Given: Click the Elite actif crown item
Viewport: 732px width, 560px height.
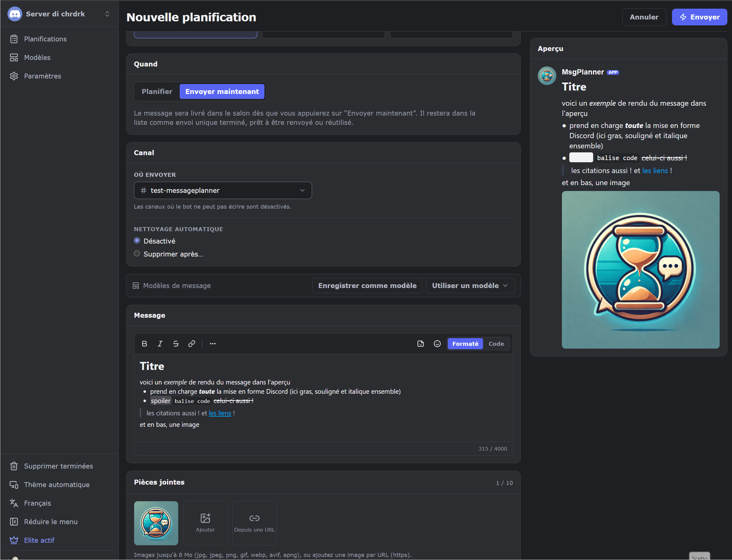Looking at the screenshot, I should tap(59, 540).
